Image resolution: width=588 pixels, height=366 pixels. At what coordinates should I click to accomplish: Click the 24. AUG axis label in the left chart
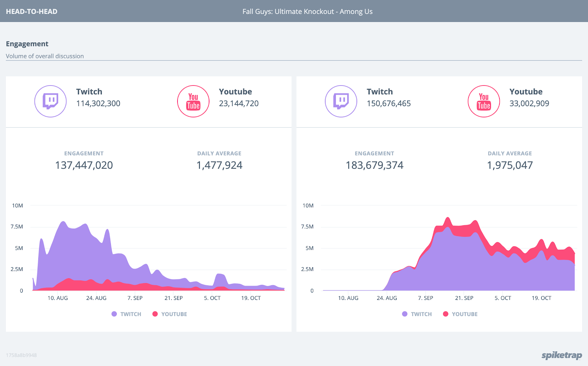tap(96, 298)
